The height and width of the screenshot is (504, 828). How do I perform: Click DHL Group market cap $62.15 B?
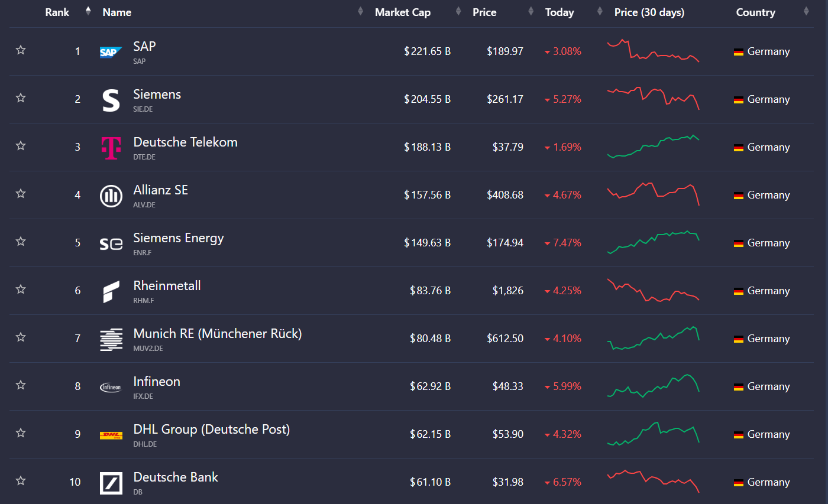click(x=431, y=435)
